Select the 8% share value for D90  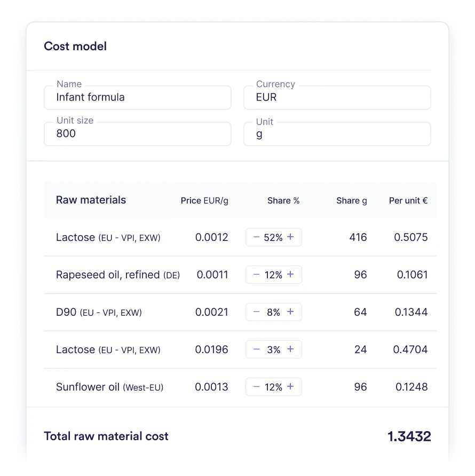point(273,312)
